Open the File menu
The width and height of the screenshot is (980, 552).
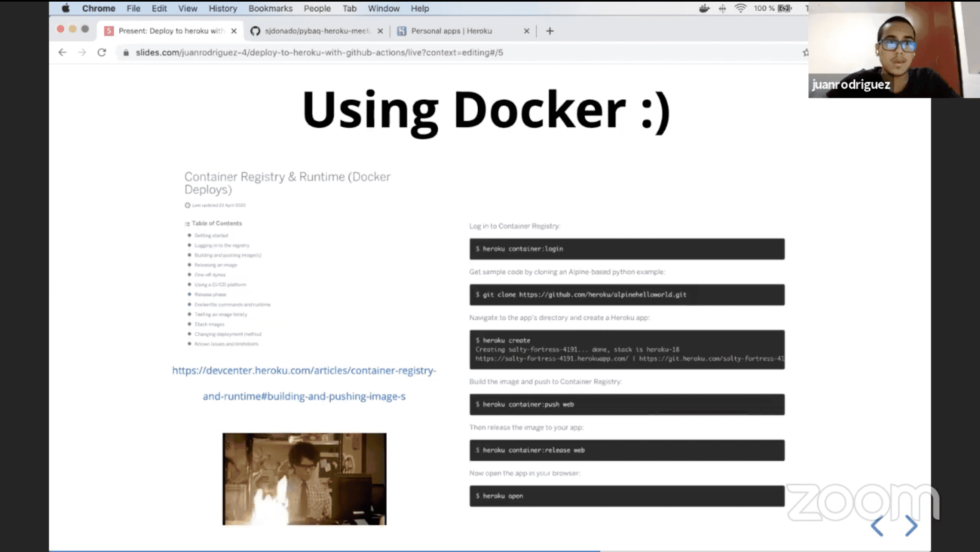click(133, 8)
